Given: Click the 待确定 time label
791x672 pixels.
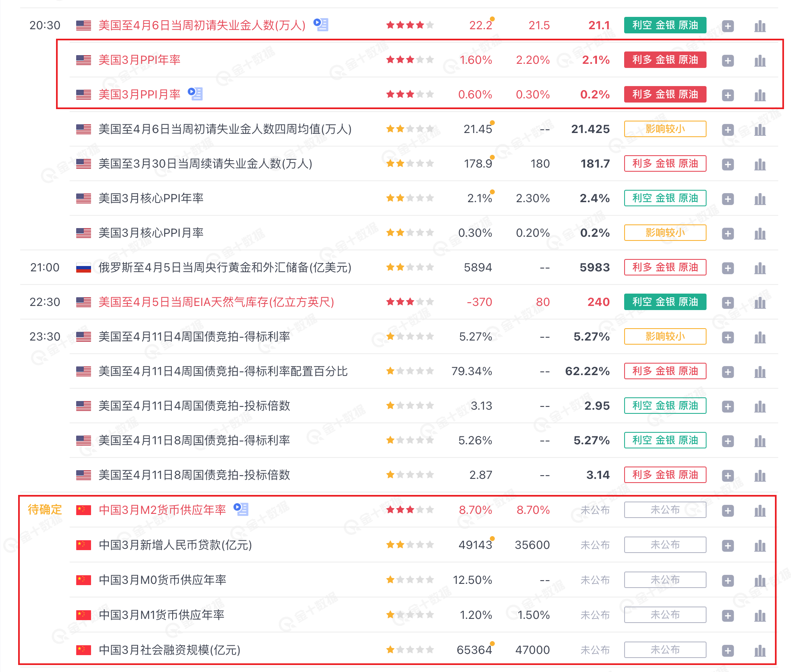Looking at the screenshot, I should pos(44,510).
